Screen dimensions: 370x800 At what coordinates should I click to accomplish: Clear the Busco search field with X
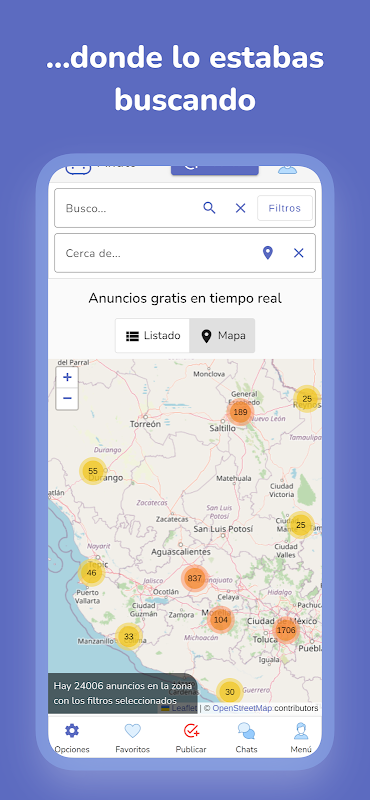[240, 208]
